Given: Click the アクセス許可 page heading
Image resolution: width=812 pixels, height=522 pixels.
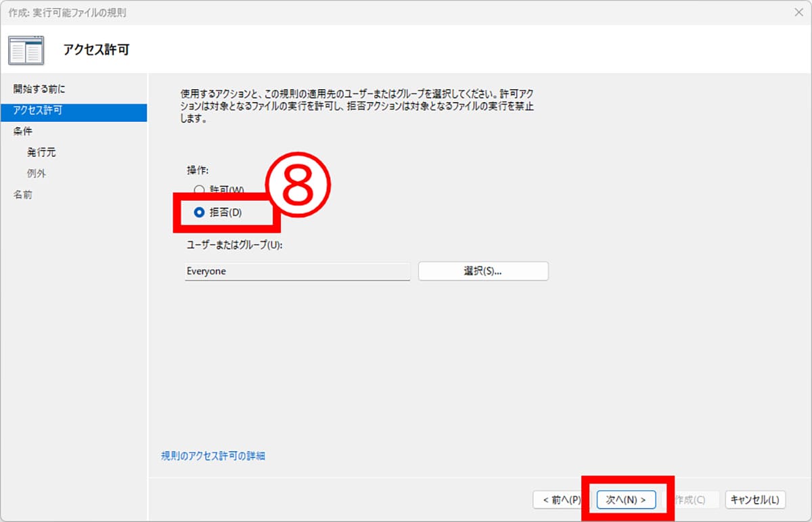Looking at the screenshot, I should pyautogui.click(x=95, y=50).
